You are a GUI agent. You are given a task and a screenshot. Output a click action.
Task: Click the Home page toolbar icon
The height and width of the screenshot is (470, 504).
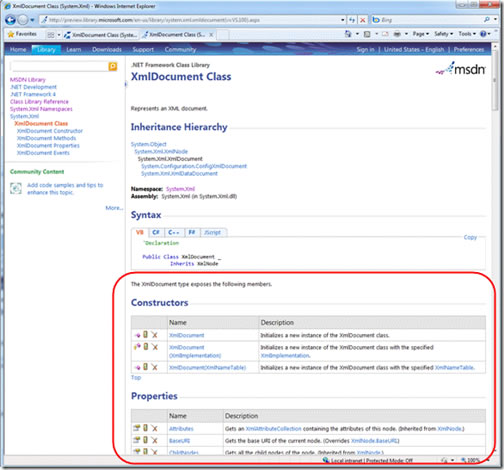coord(348,34)
